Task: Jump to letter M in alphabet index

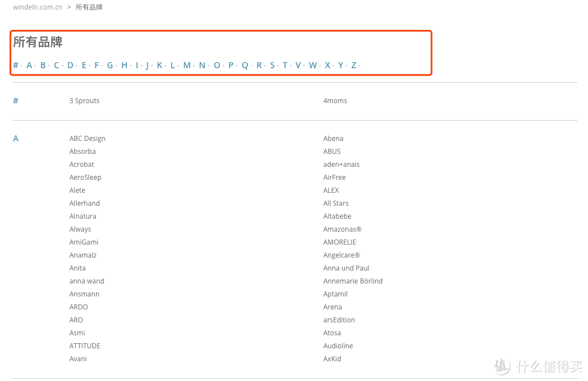Action: (187, 65)
